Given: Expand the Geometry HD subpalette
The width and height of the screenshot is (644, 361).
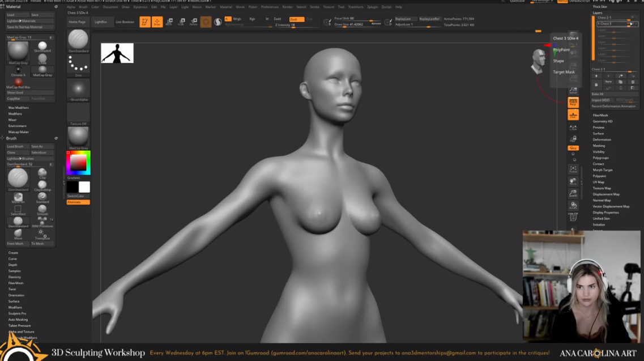Looking at the screenshot, I should (603, 121).
